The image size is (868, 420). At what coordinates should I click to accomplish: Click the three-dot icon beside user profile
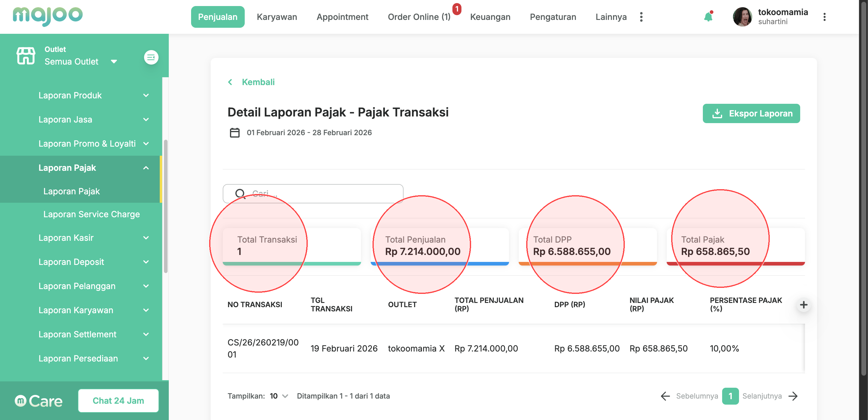824,17
